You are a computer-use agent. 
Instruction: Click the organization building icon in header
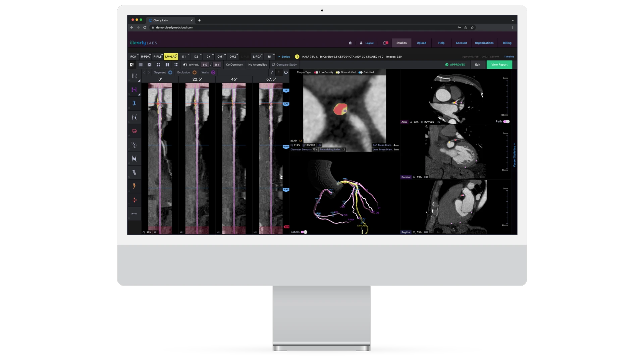pos(350,43)
